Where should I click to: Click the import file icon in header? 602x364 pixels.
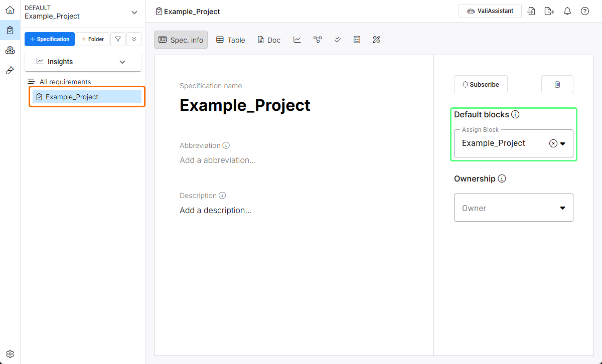(x=532, y=12)
